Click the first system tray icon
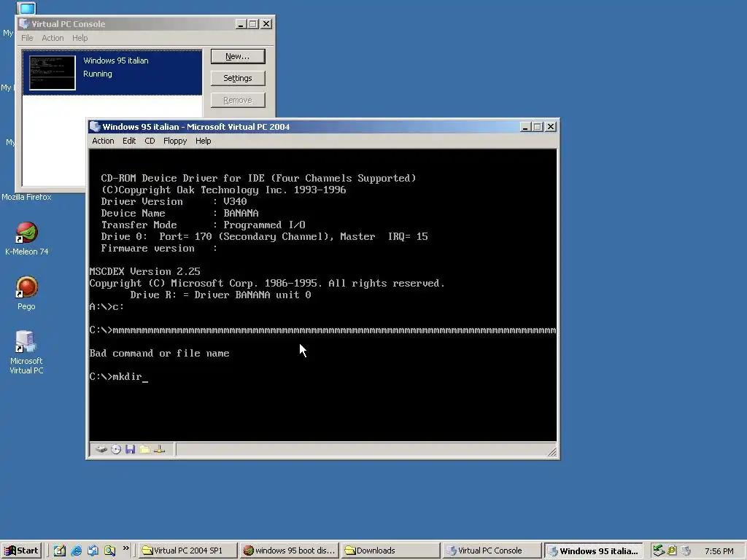 tap(659, 551)
